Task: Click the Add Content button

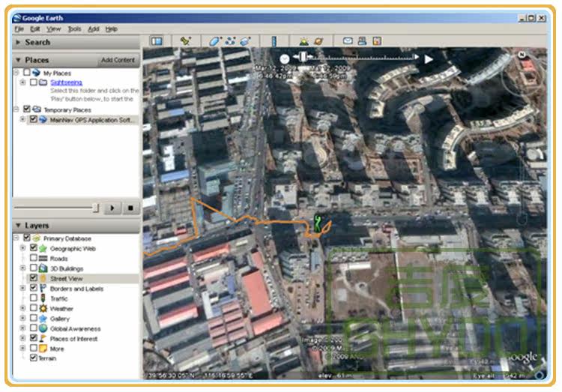Action: pyautogui.click(x=118, y=60)
